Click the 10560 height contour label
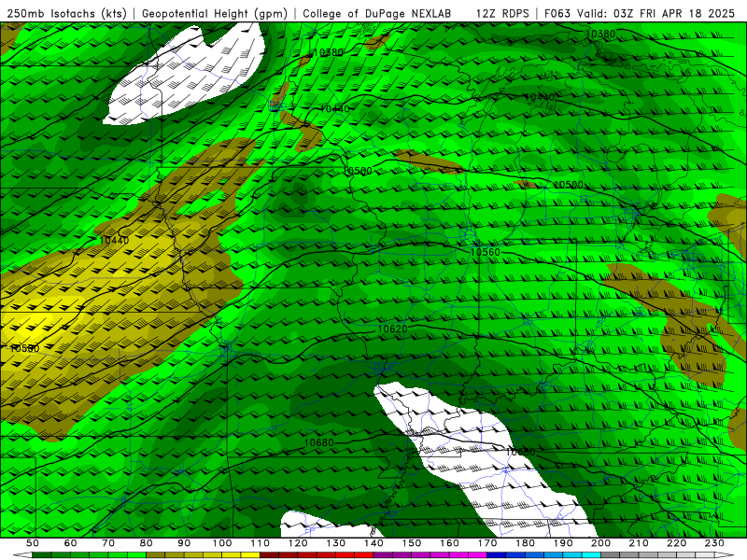 [x=485, y=252]
